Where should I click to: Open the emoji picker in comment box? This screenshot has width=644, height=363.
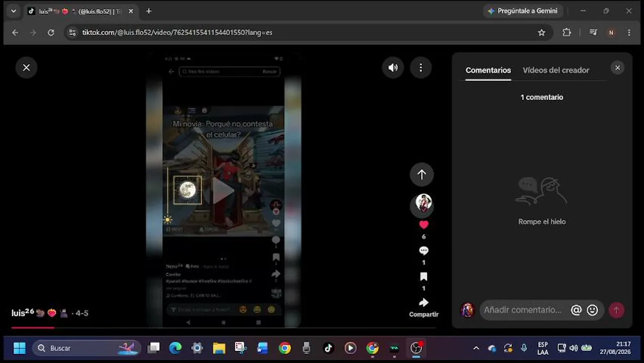click(x=593, y=310)
